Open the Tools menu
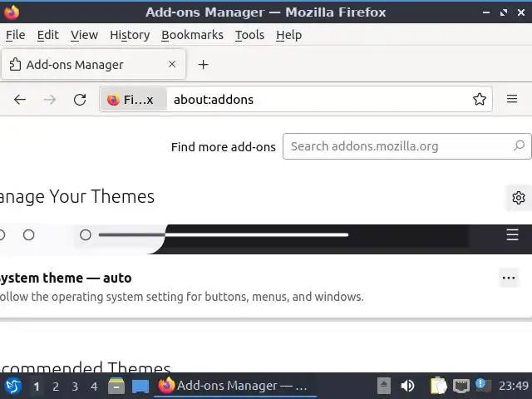 [x=249, y=35]
